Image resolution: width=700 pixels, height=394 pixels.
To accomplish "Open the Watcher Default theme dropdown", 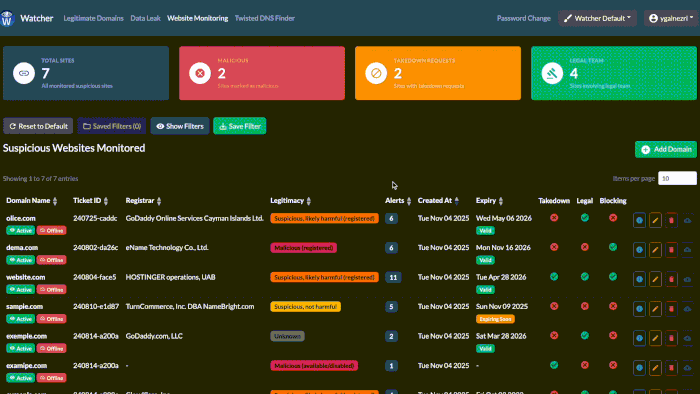I will (x=597, y=18).
